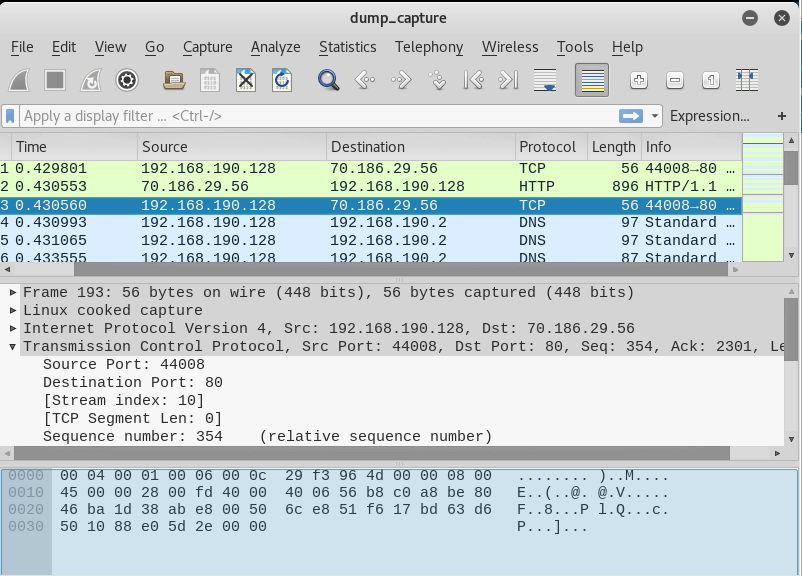The height and width of the screenshot is (576, 802).
Task: Open the Telephony menu
Action: [428, 47]
